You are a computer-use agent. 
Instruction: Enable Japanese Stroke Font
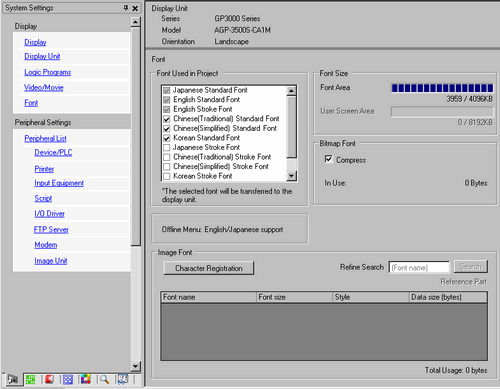(167, 147)
